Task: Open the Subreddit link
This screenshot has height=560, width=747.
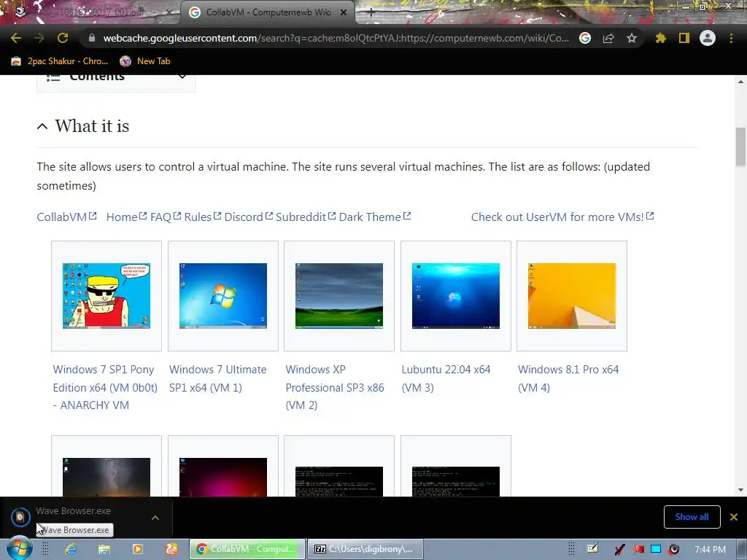Action: tap(306, 217)
